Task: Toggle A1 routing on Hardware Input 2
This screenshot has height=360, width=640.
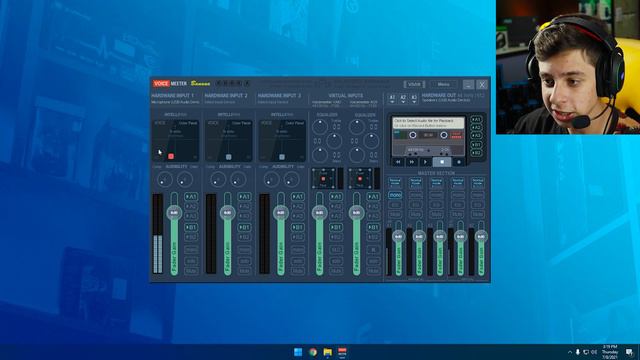Action: (x=244, y=196)
